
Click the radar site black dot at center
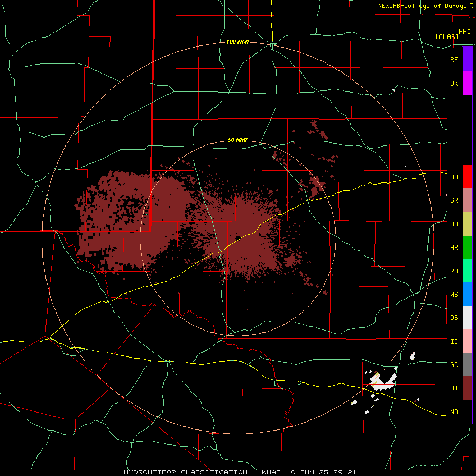pos(238,237)
